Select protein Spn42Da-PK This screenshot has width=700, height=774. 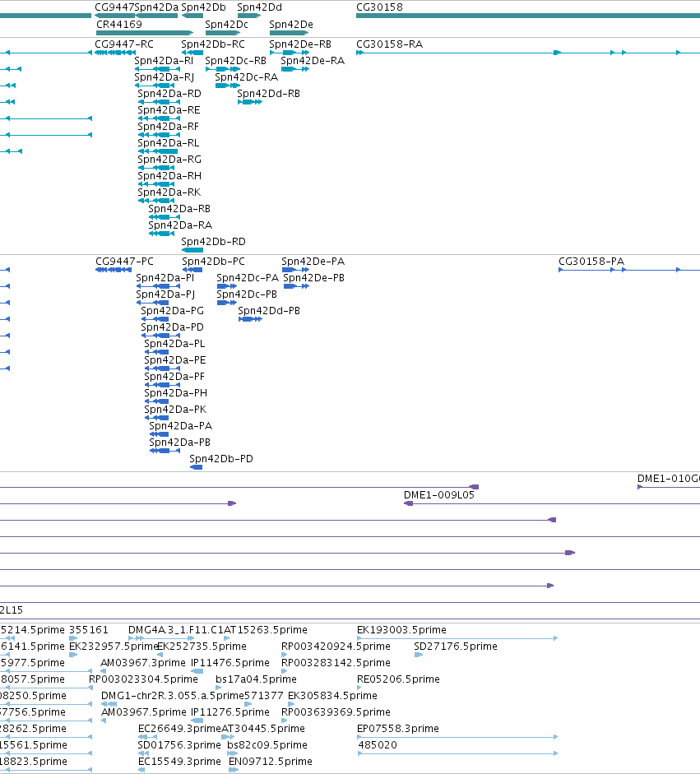tap(175, 410)
